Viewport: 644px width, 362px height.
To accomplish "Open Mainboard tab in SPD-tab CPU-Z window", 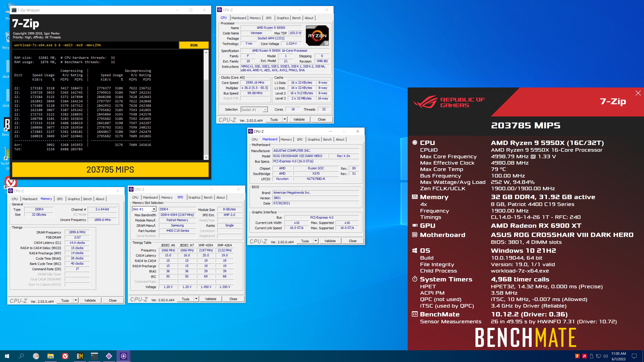I will (x=150, y=197).
